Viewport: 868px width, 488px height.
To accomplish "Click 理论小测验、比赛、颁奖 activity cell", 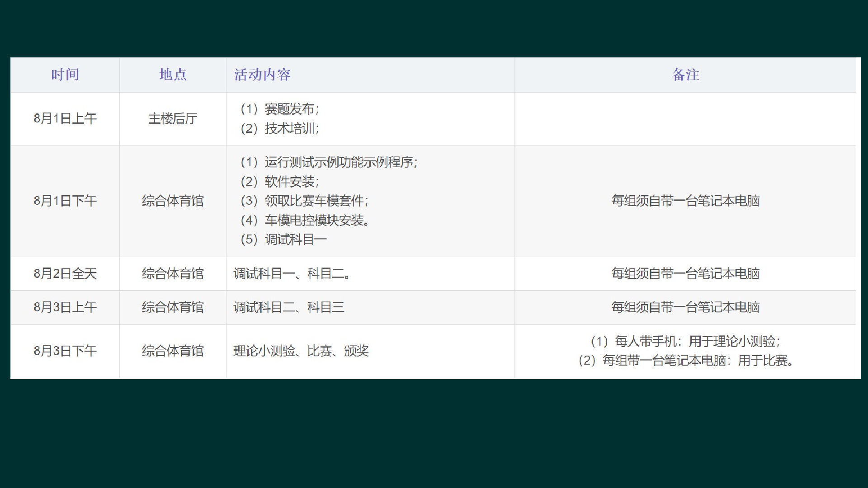I will tap(301, 351).
